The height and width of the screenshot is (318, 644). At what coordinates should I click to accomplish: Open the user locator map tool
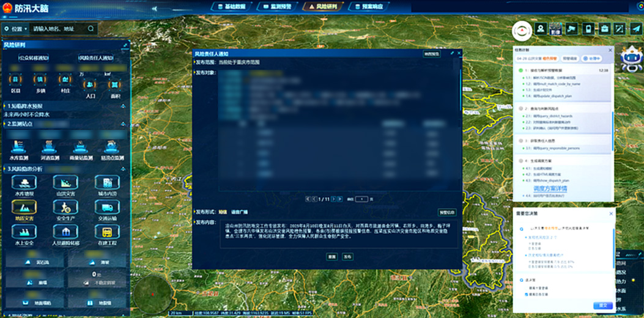pyautogui.click(x=541, y=28)
